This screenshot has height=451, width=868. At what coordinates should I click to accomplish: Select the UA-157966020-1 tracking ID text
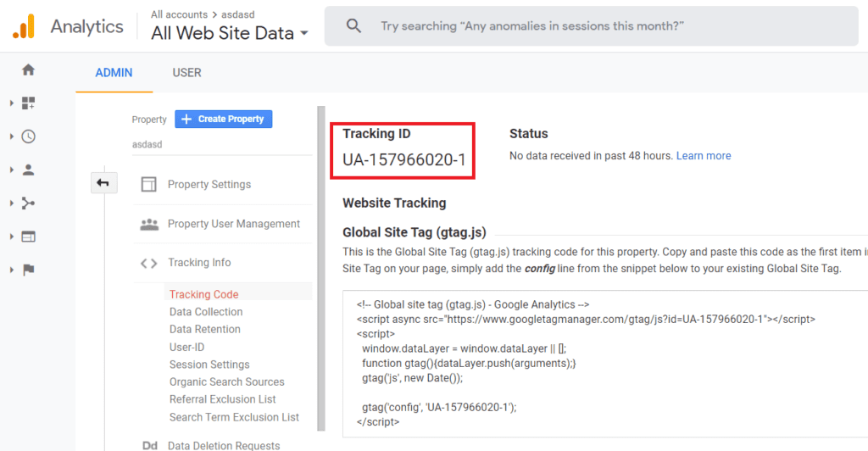click(x=404, y=160)
